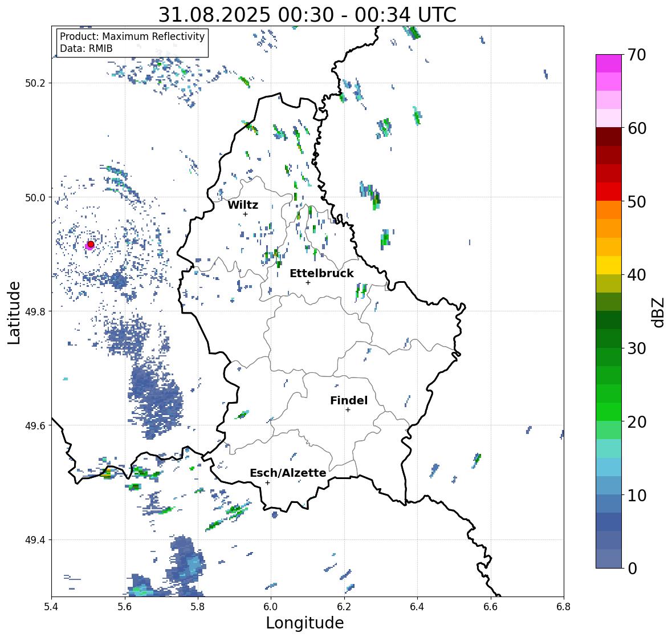Screen dimensions: 672x637
Task: Click the Esch/Alzette station label
Action: pos(288,473)
